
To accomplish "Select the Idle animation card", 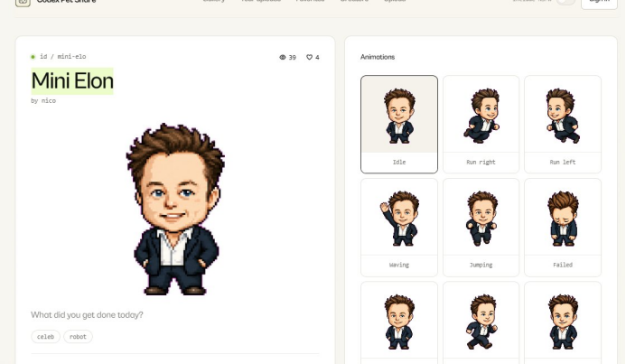I will coord(399,124).
